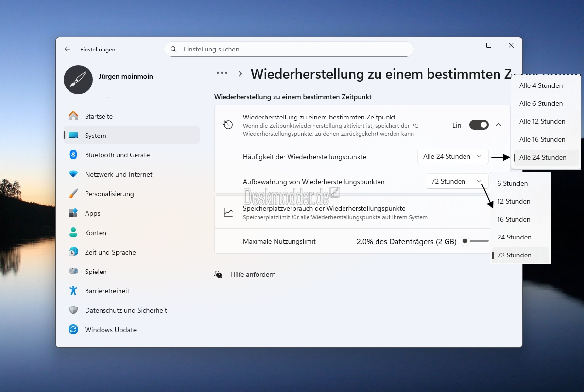The image size is (584, 392).
Task: Open the breadcrumb ellipsis menu
Action: pyautogui.click(x=222, y=73)
